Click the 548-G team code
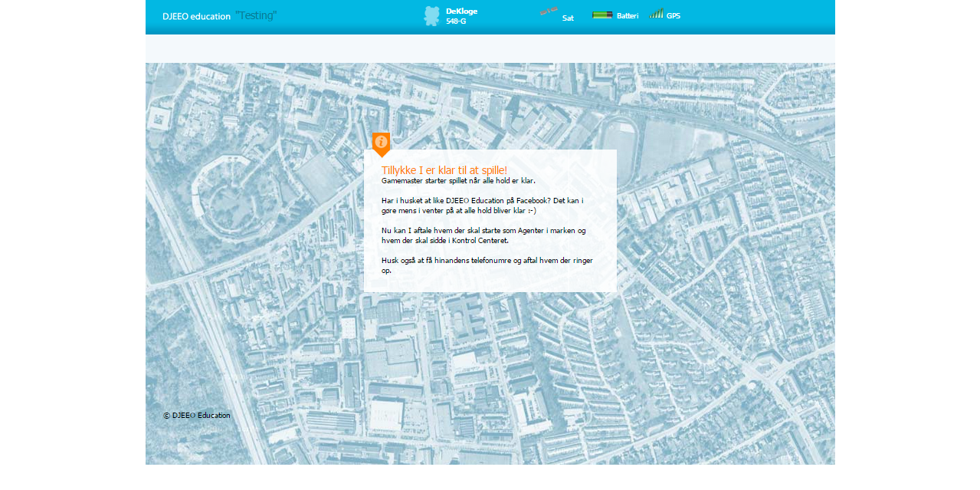 pyautogui.click(x=456, y=21)
